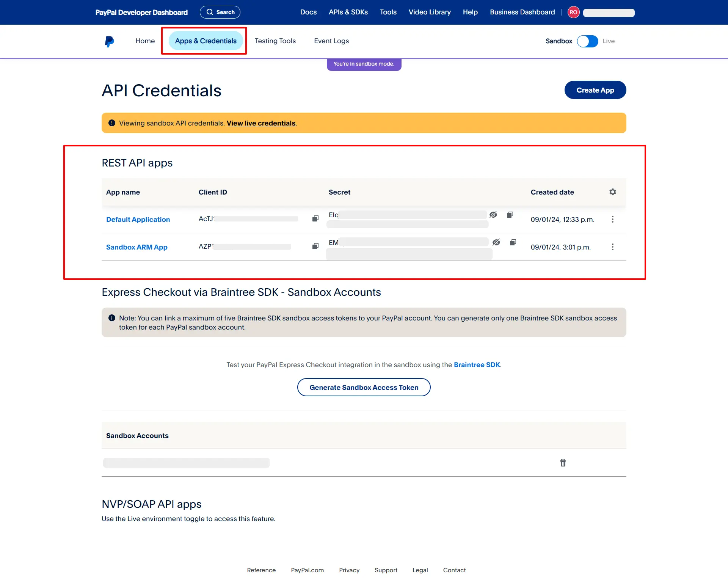Open Video Library in the header
This screenshot has height=581, width=728.
click(x=430, y=12)
